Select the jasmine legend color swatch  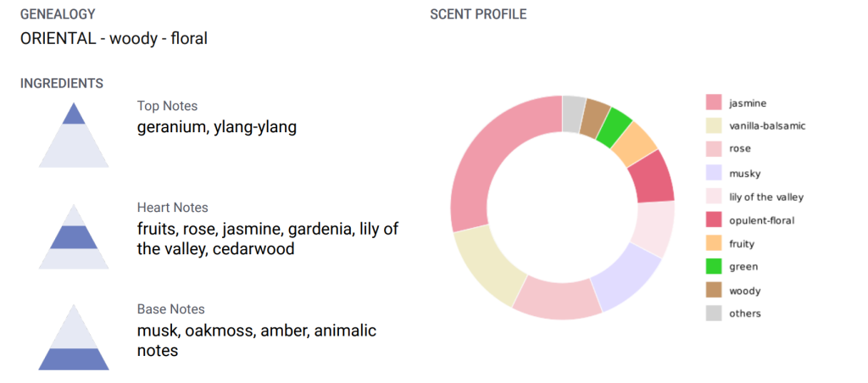714,103
